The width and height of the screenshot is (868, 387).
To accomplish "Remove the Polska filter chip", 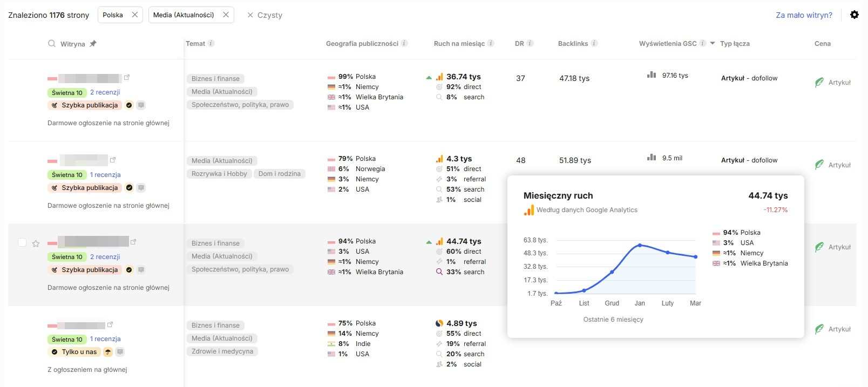I will tap(135, 15).
